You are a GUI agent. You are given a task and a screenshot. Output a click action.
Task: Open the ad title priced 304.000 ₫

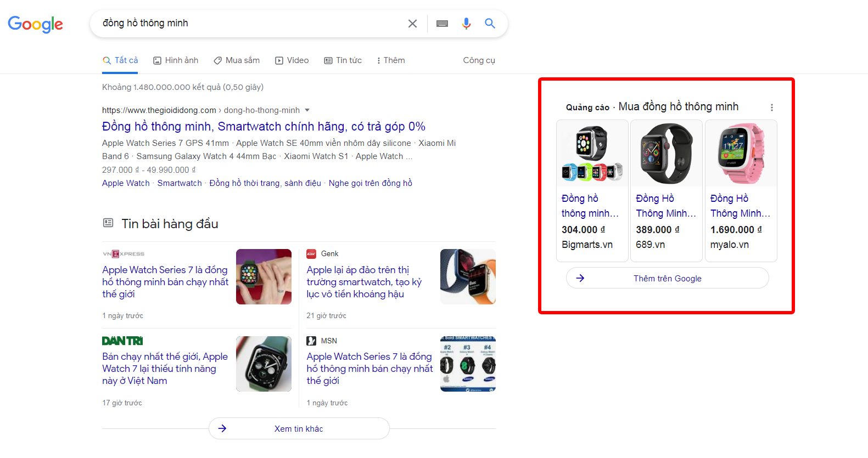coord(590,206)
